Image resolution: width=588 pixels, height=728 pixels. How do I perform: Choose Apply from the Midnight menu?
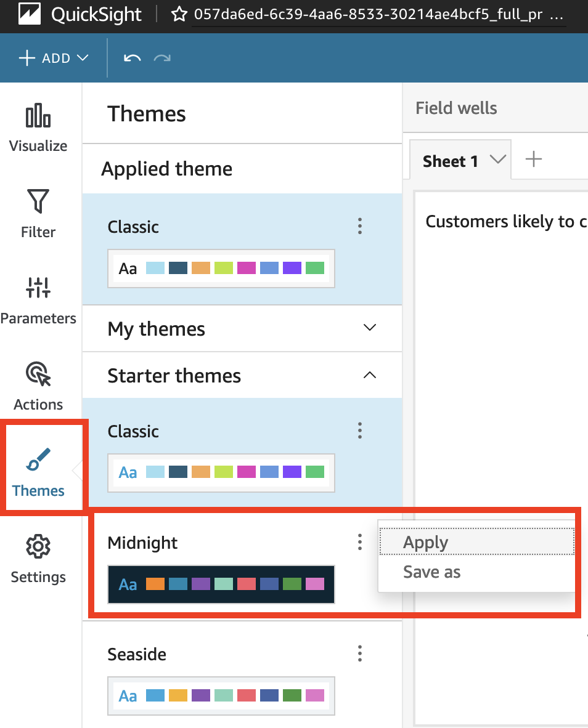(x=425, y=543)
